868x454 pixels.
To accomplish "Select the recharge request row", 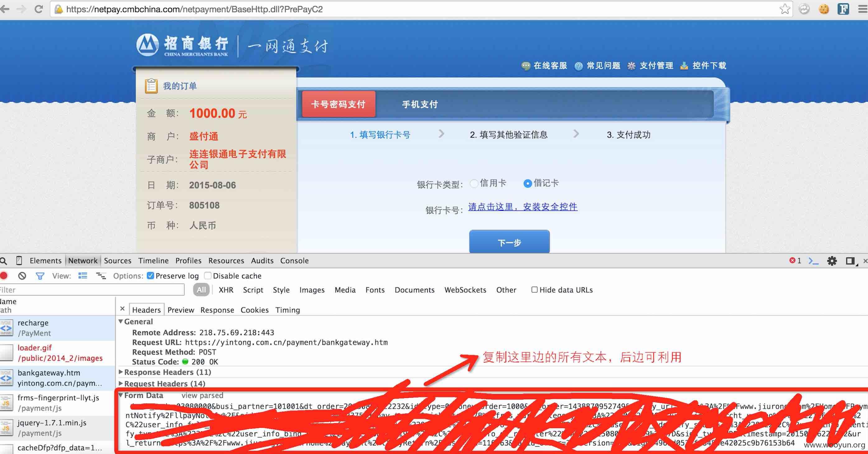I will pyautogui.click(x=57, y=328).
